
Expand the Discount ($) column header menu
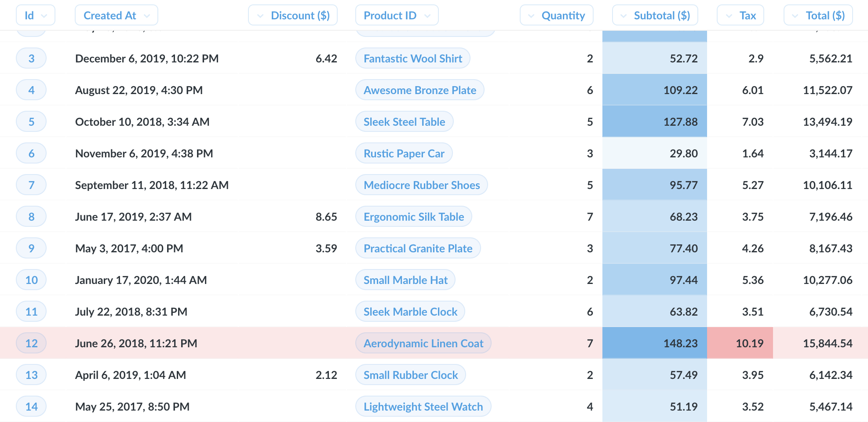click(x=293, y=15)
